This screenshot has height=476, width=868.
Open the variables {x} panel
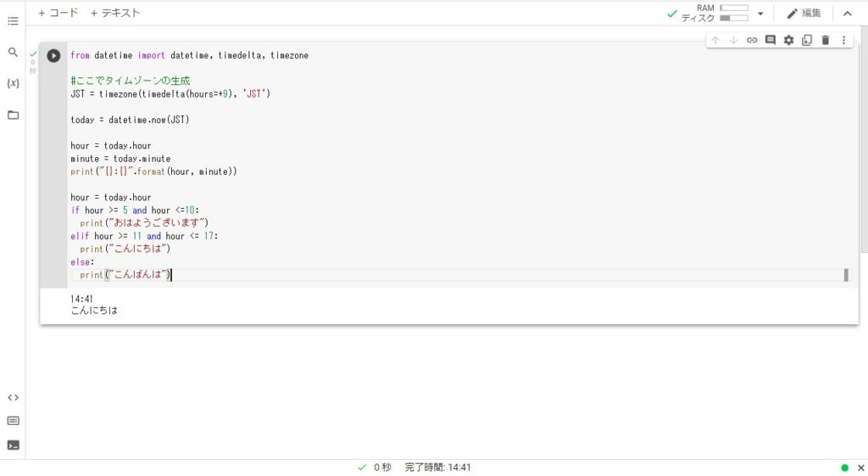(13, 83)
